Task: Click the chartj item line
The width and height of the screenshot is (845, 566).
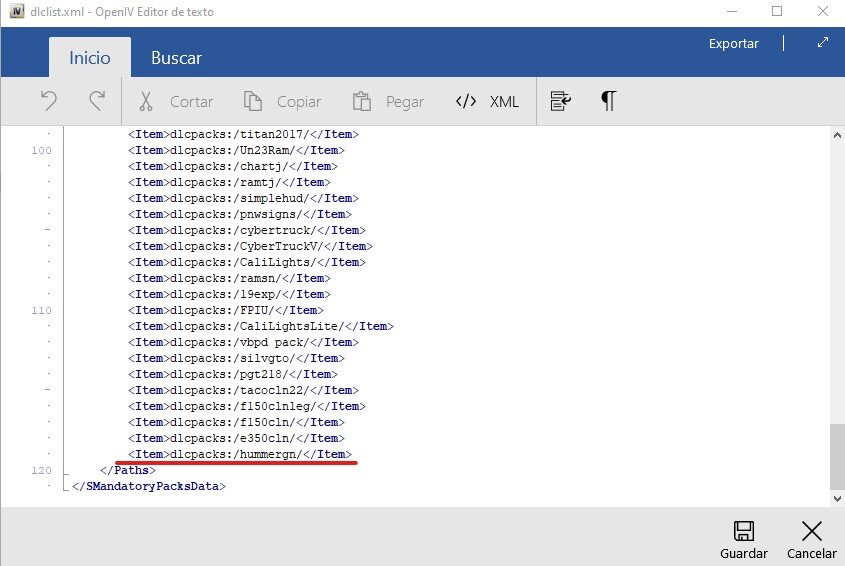Action: [x=233, y=166]
